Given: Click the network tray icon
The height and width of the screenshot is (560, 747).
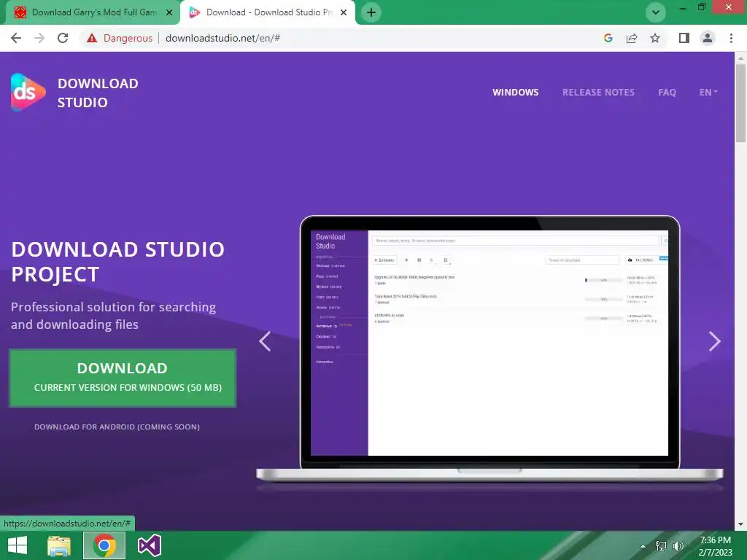Looking at the screenshot, I should tap(661, 546).
